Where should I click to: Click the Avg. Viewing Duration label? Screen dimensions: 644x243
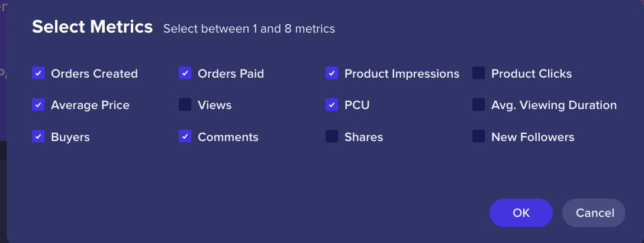(554, 105)
